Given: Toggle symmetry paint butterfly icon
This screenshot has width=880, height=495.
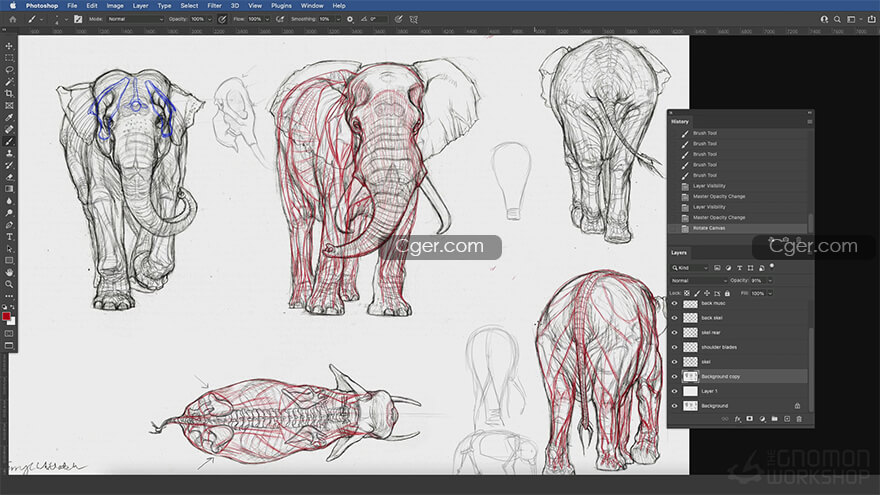Looking at the screenshot, I should point(414,19).
